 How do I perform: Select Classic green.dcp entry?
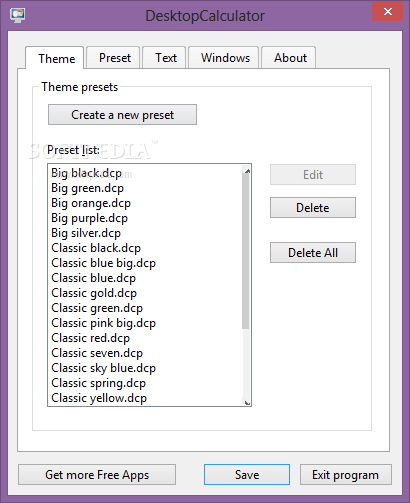pos(146,308)
